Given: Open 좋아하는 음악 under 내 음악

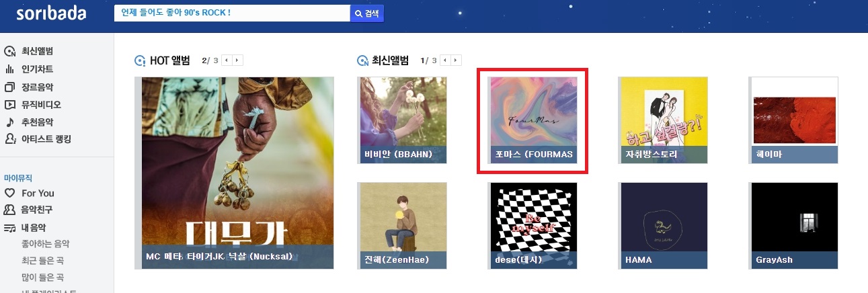Looking at the screenshot, I should click(46, 244).
